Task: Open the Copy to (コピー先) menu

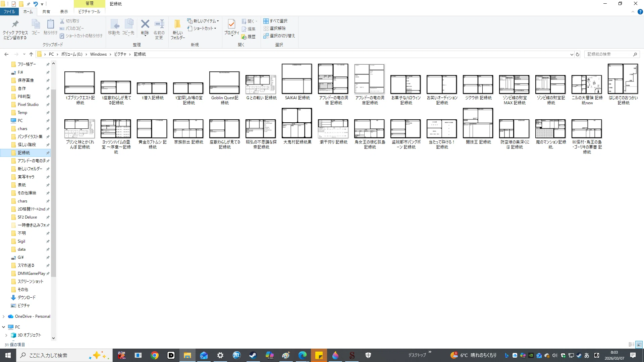Action: 128,27
